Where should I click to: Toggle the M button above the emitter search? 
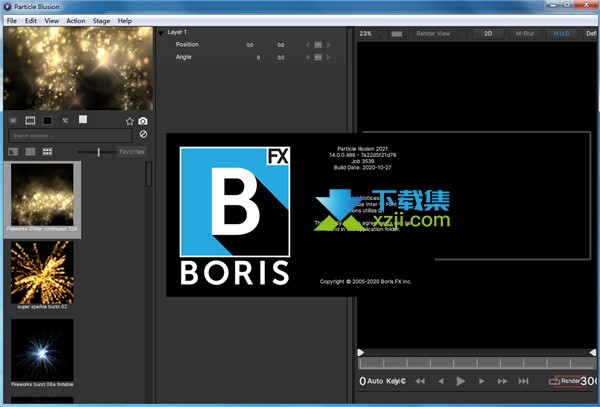point(13,120)
